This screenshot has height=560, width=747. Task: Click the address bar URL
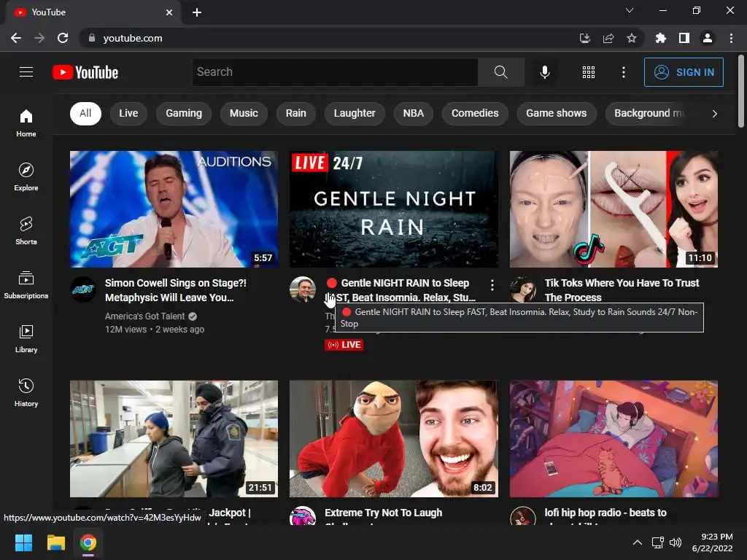(133, 38)
